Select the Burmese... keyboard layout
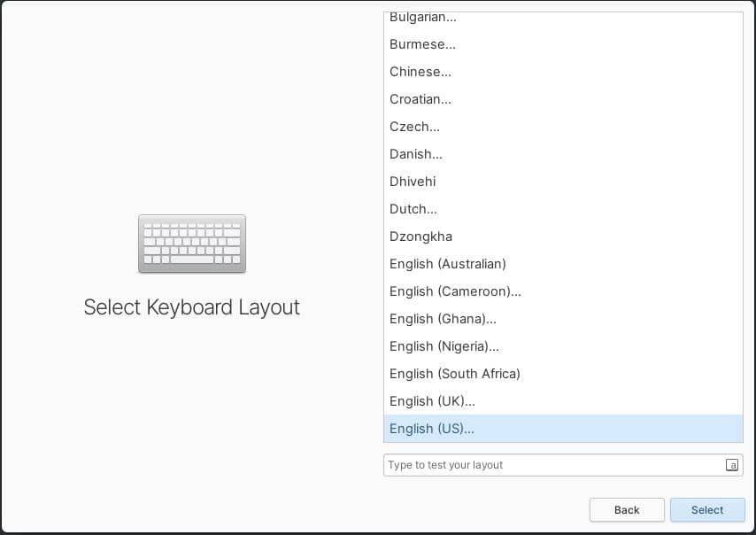The width and height of the screenshot is (756, 535). (563, 44)
